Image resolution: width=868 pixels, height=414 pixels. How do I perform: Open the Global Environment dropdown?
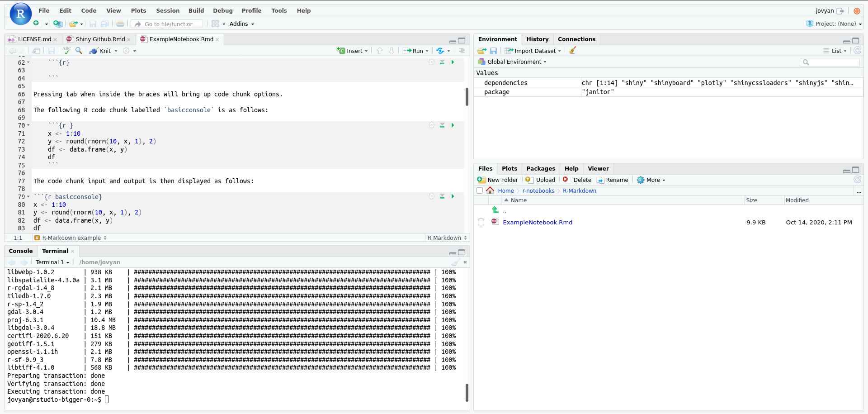click(x=516, y=62)
